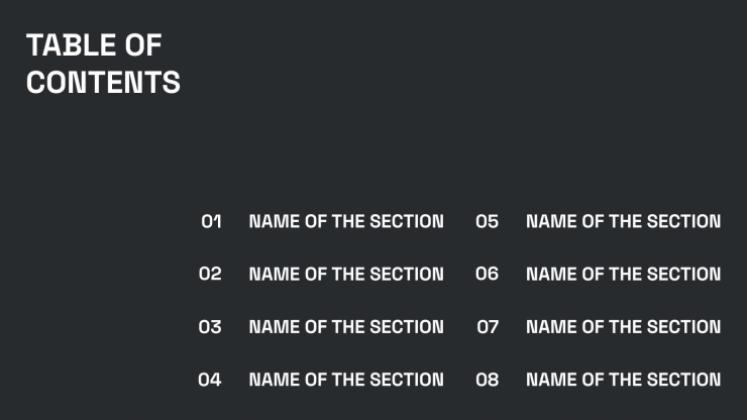Click section number 06

(487, 274)
